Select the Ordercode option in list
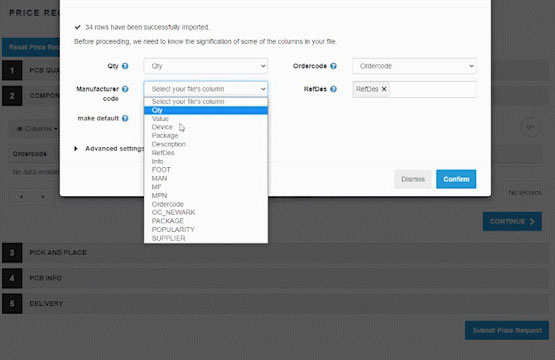 tap(206, 204)
